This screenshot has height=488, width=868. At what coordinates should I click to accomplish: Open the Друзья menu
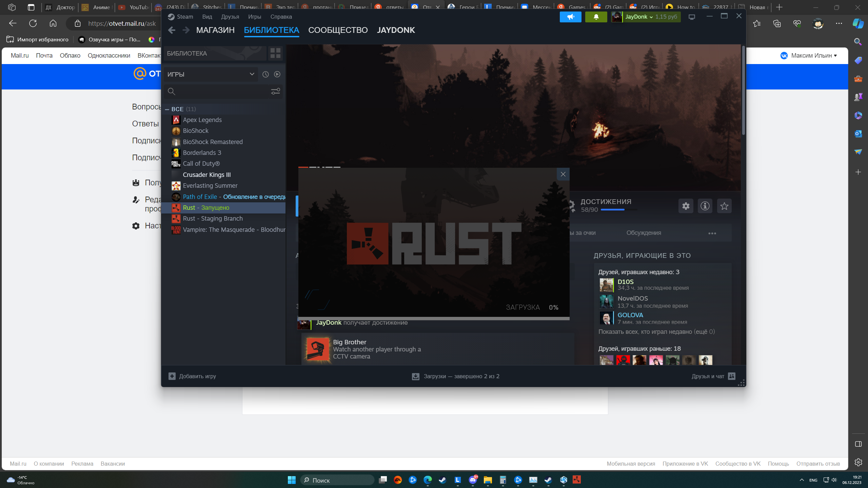(230, 17)
